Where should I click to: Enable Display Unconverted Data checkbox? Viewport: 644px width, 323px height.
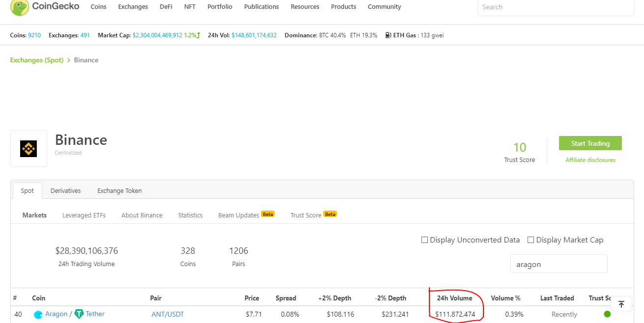[424, 240]
